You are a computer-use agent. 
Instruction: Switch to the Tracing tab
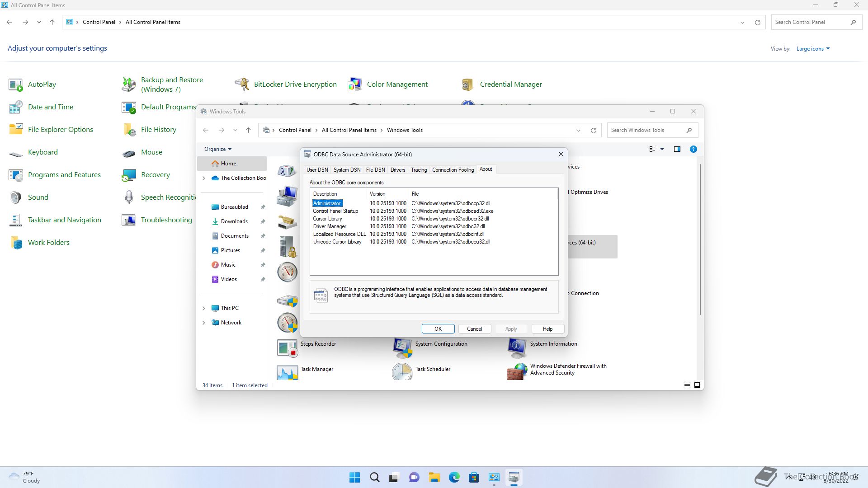coord(418,170)
